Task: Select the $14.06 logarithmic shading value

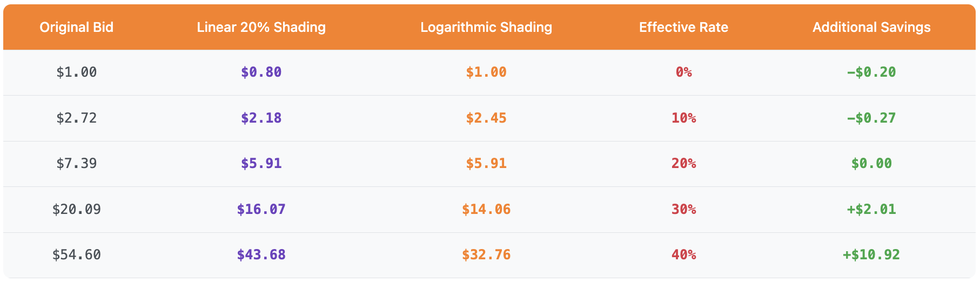Action: (x=486, y=209)
